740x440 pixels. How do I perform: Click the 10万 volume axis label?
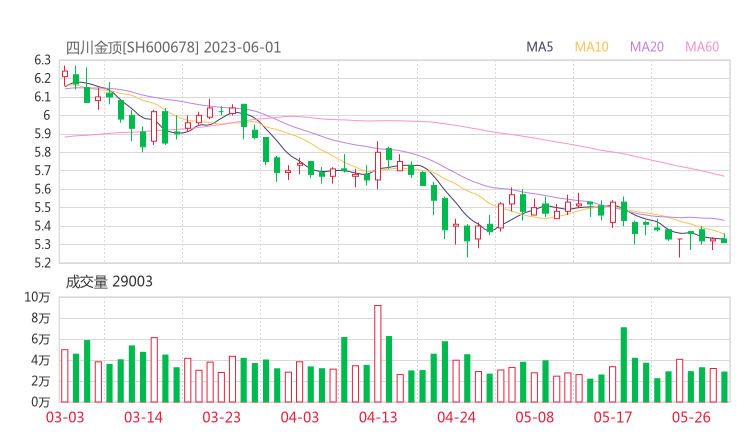[37, 297]
